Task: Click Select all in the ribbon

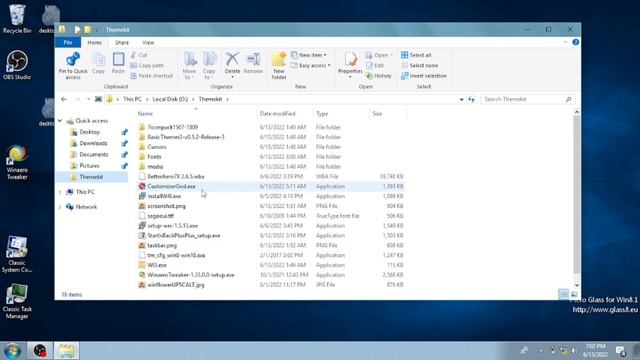Action: pos(416,55)
